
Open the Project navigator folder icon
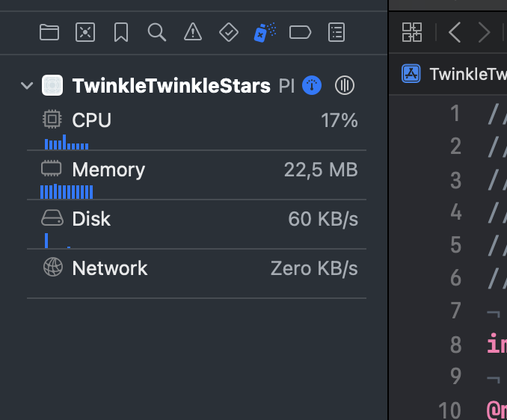[x=49, y=31]
